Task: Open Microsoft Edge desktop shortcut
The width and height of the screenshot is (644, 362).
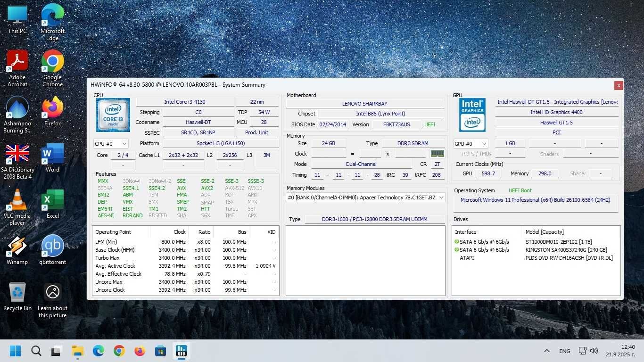Action: (x=52, y=22)
